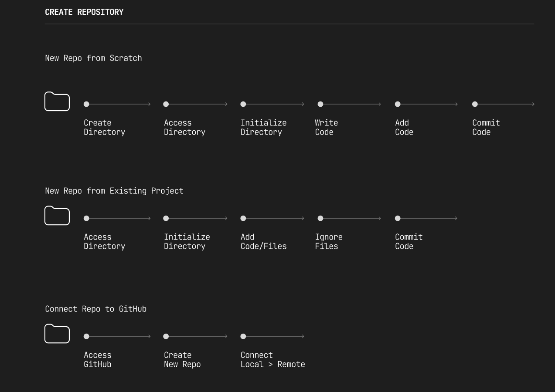Image resolution: width=555 pixels, height=392 pixels.
Task: Click the New Repo from Scratch heading
Action: [x=93, y=58]
